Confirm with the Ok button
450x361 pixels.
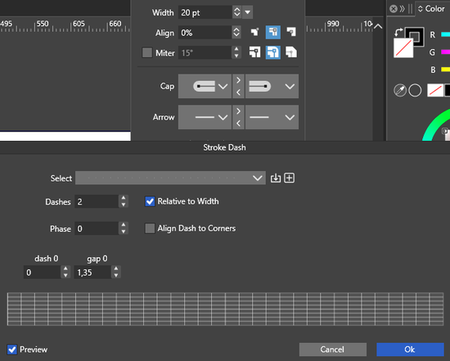(x=410, y=349)
